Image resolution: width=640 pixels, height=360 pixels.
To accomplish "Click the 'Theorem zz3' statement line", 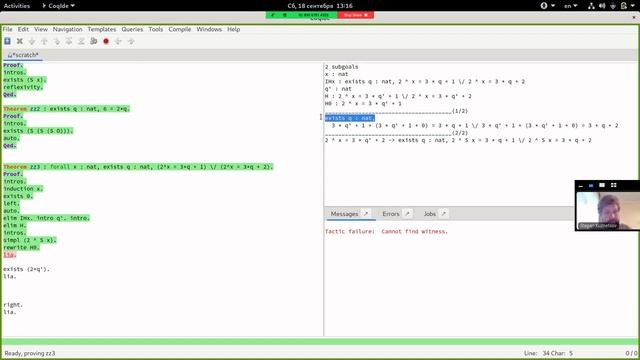I will [138, 167].
